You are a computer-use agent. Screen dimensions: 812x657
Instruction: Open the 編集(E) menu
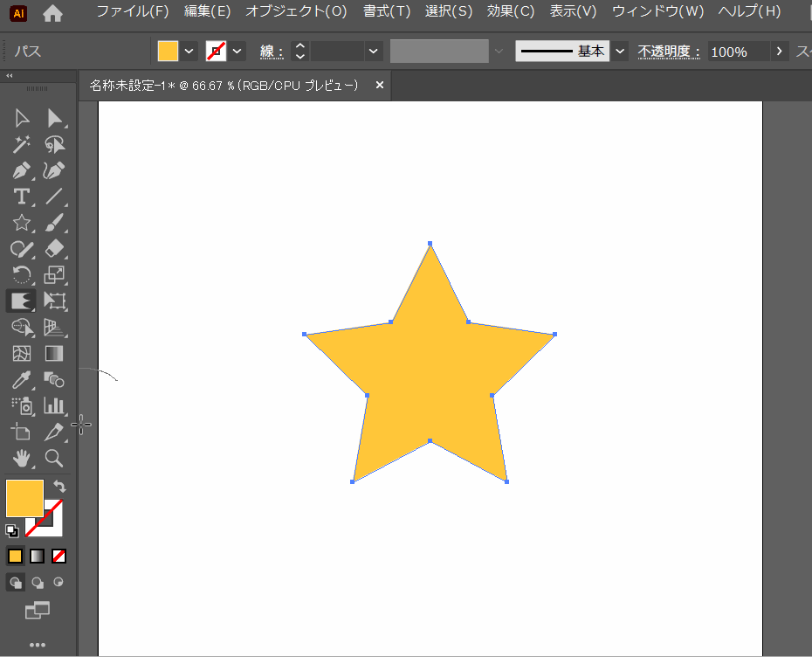click(x=208, y=11)
